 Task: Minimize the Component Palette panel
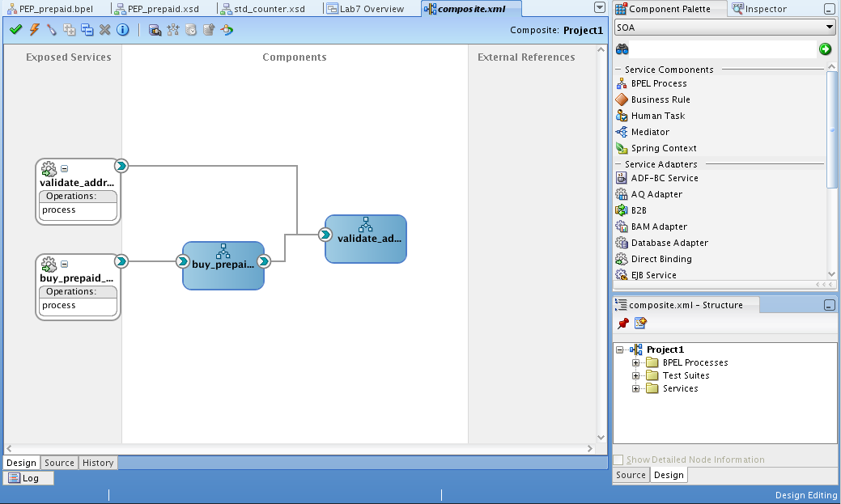[829, 9]
